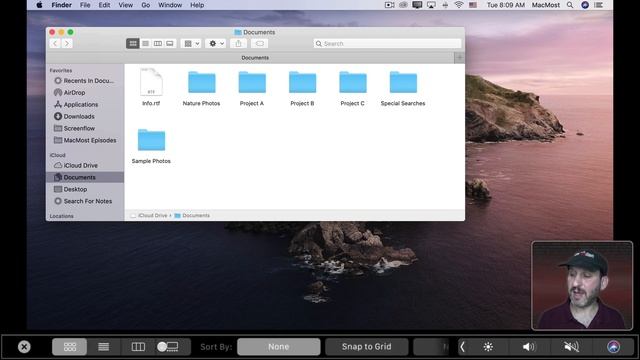Open the View menu
This screenshot has height=360, width=640.
125,5
